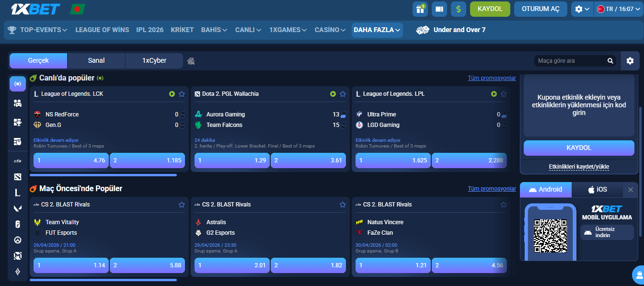Click the diamond-shaped game icon in sidebar
This screenshot has height=286, width=644.
(18, 272)
